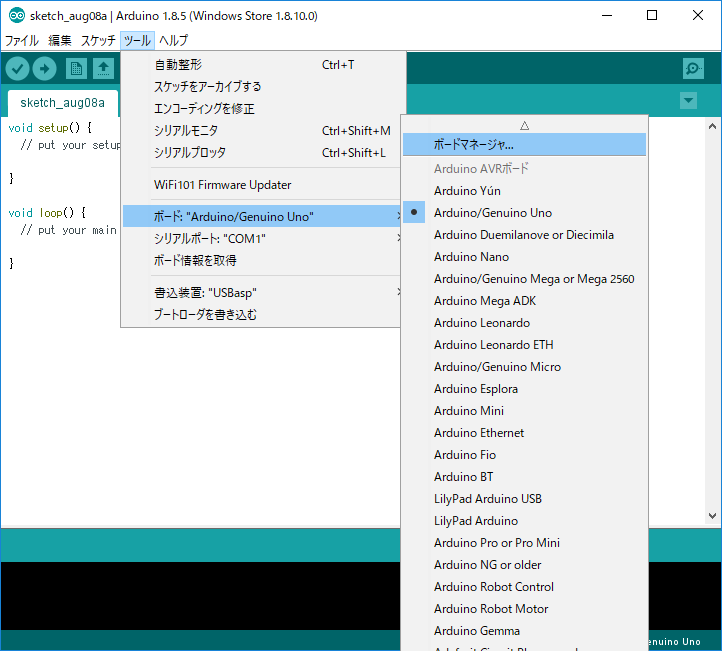
Task: Choose the Arduino Gemma board
Action: click(x=524, y=631)
